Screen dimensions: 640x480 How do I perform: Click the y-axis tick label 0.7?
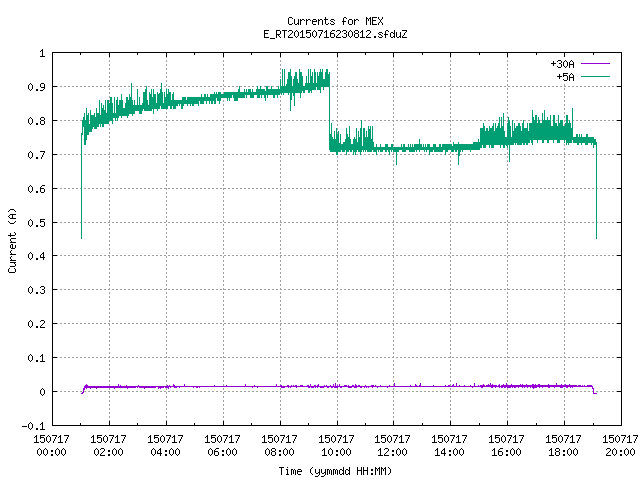(x=36, y=155)
